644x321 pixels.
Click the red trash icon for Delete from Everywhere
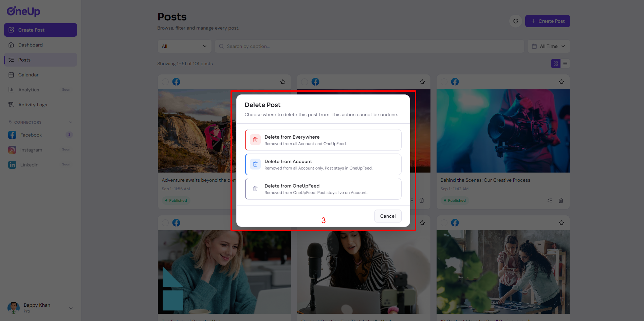255,140
